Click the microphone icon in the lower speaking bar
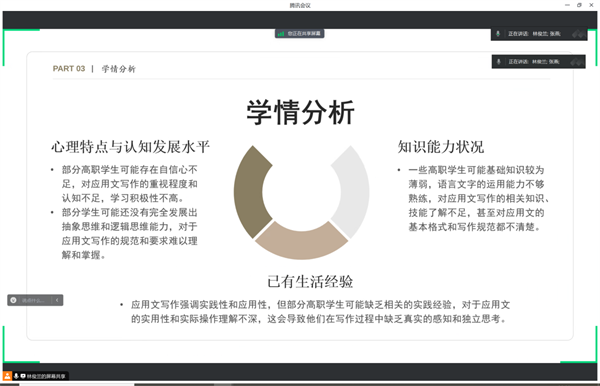600x386 pixels. 499,62
